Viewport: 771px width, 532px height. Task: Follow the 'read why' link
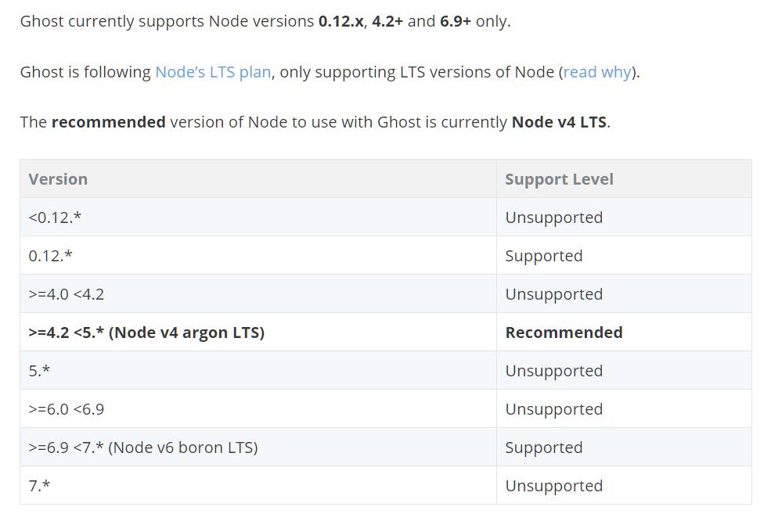(597, 72)
